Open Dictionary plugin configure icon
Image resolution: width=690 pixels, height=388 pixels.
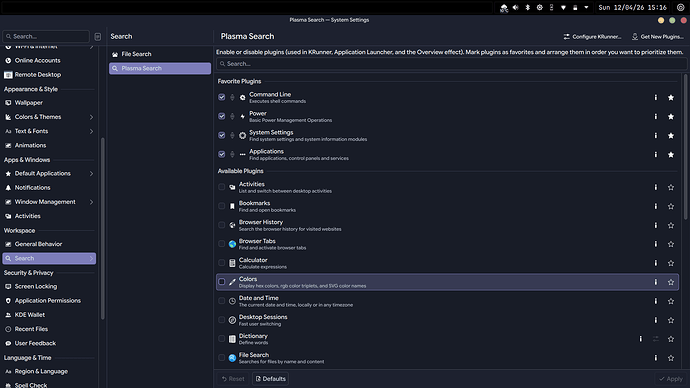coord(656,339)
